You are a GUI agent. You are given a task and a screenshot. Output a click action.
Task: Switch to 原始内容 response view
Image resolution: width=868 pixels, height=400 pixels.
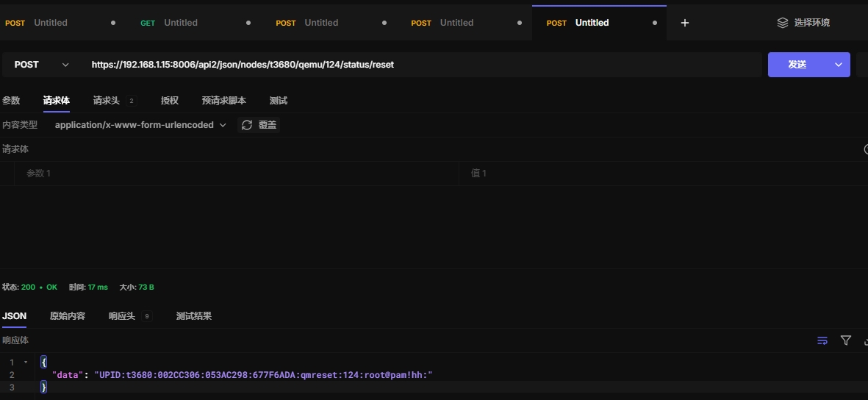(68, 316)
